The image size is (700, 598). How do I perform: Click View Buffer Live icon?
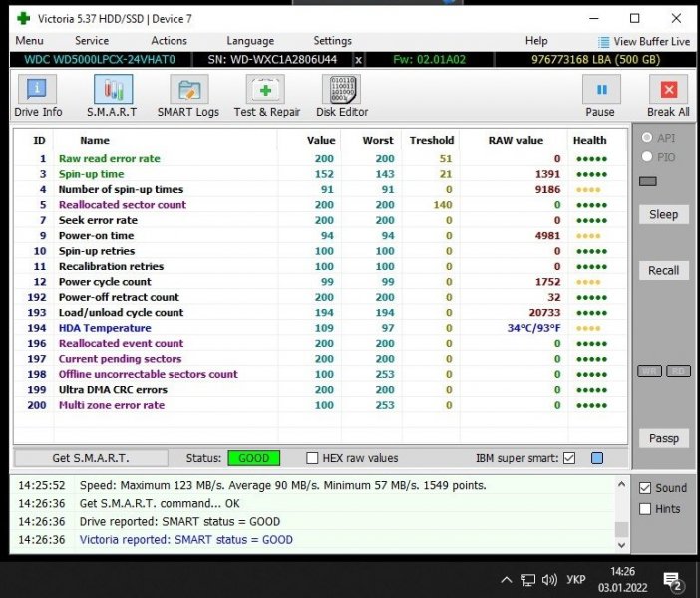tap(605, 42)
